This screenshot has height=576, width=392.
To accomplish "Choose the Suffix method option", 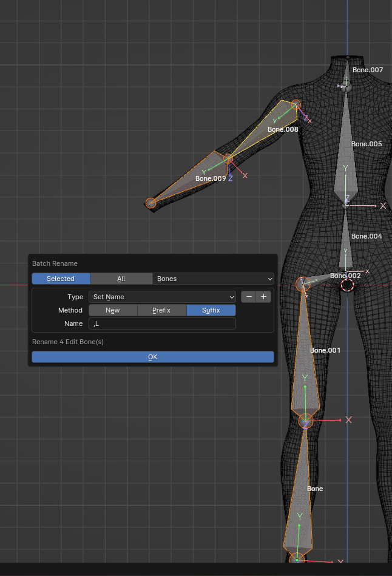I will (x=211, y=310).
